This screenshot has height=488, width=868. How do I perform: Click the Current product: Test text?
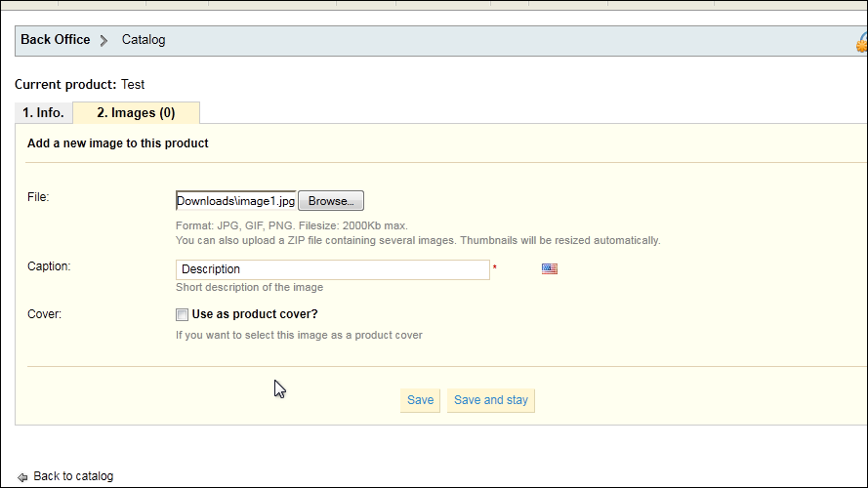coord(80,85)
